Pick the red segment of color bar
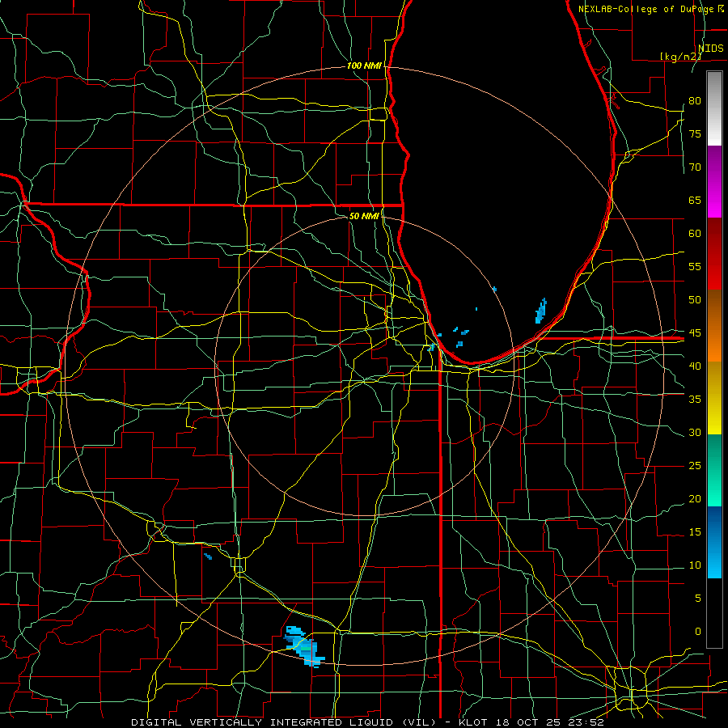 click(x=714, y=254)
